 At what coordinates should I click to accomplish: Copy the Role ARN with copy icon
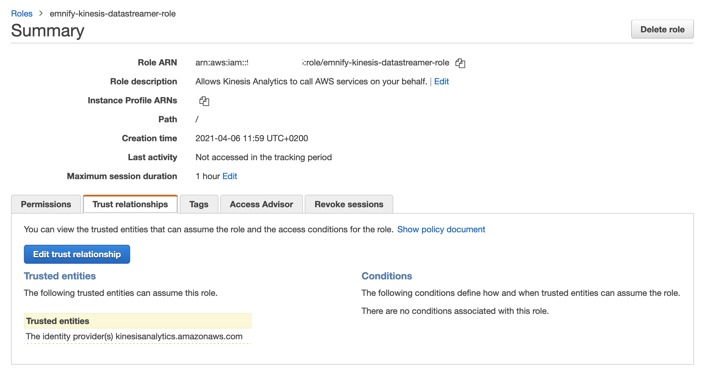[460, 63]
